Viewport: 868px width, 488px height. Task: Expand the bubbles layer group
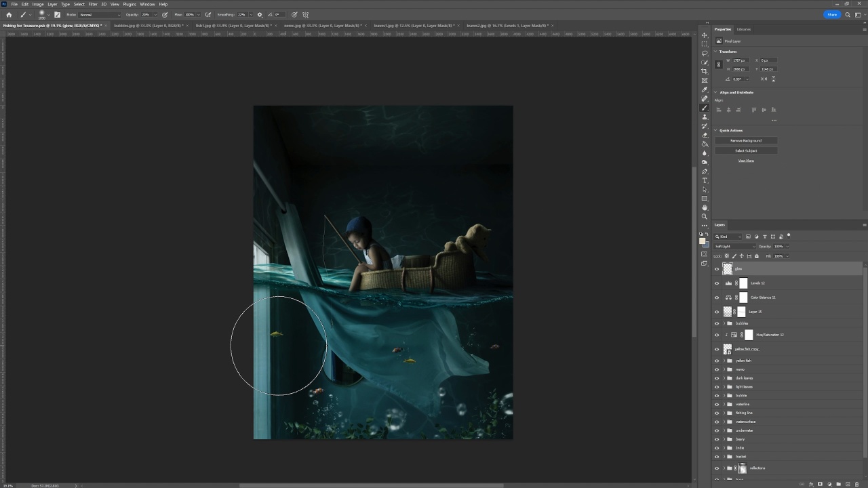[x=724, y=323]
